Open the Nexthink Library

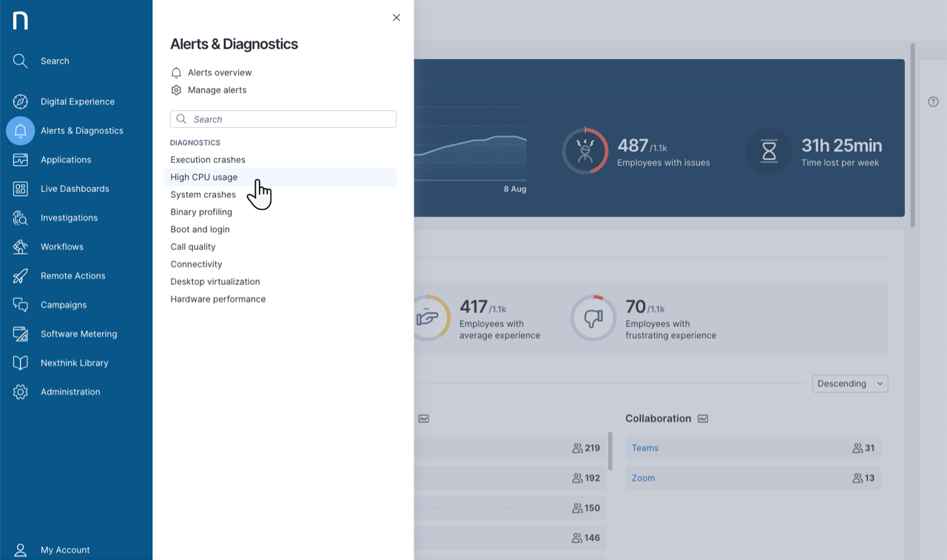(x=73, y=362)
